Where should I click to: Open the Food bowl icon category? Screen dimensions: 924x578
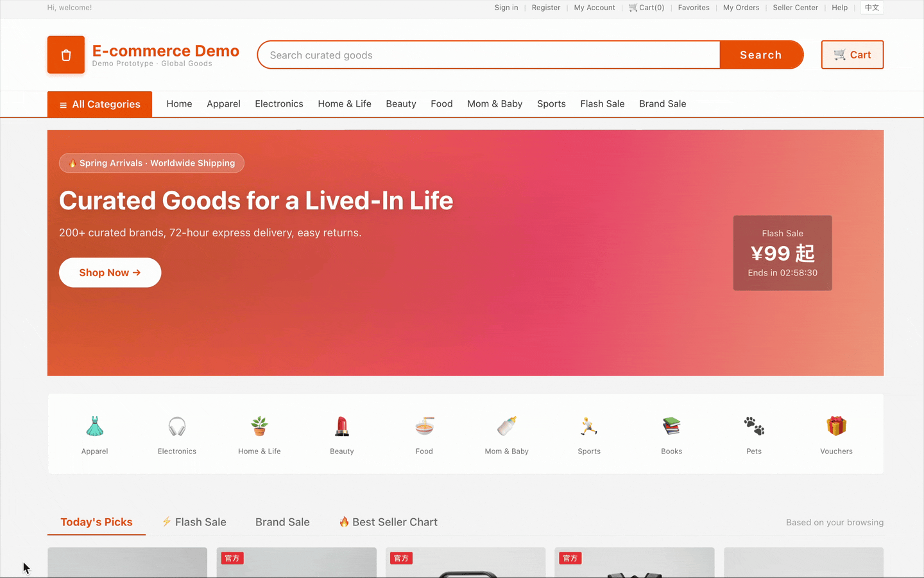pos(424,426)
